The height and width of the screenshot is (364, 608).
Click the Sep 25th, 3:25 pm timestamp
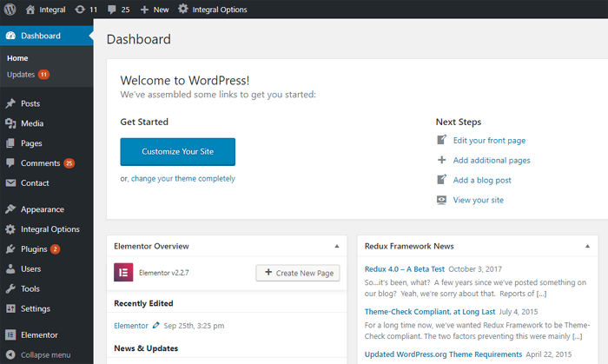pyautogui.click(x=194, y=326)
